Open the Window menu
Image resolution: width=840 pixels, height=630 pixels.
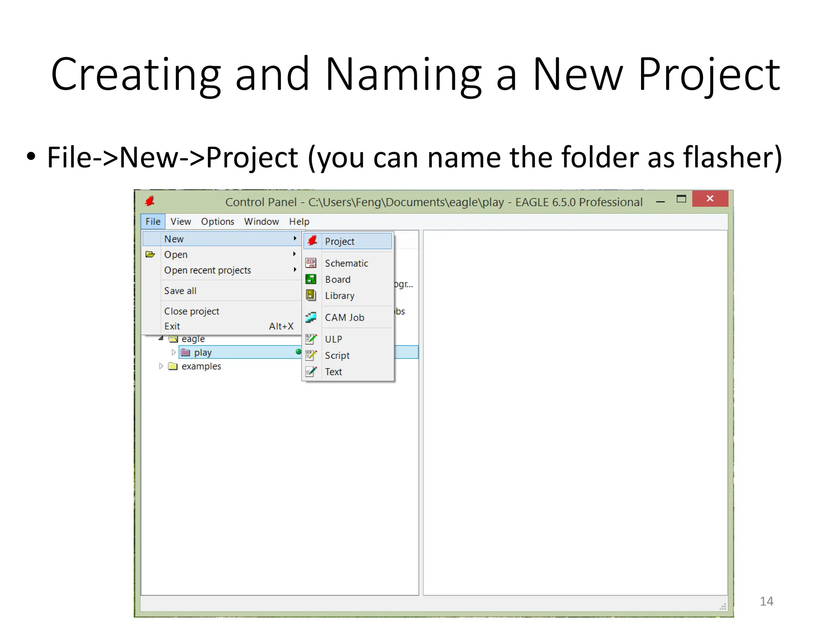click(x=261, y=221)
